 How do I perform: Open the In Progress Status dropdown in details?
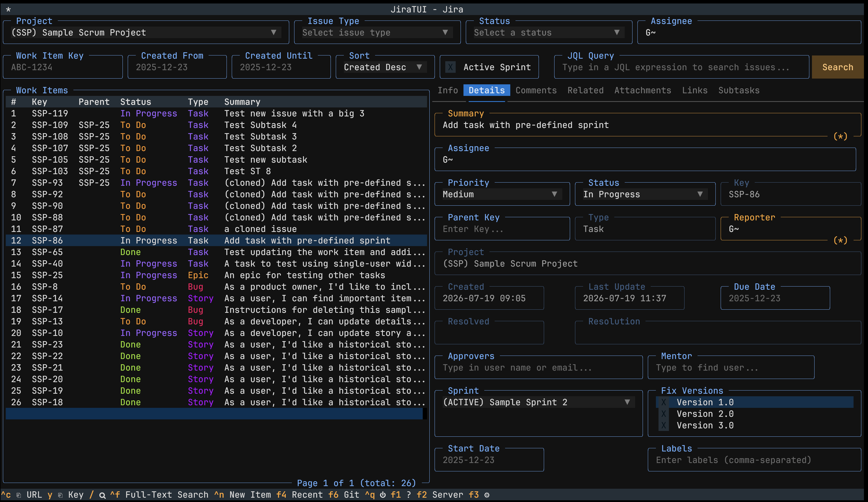coord(645,194)
